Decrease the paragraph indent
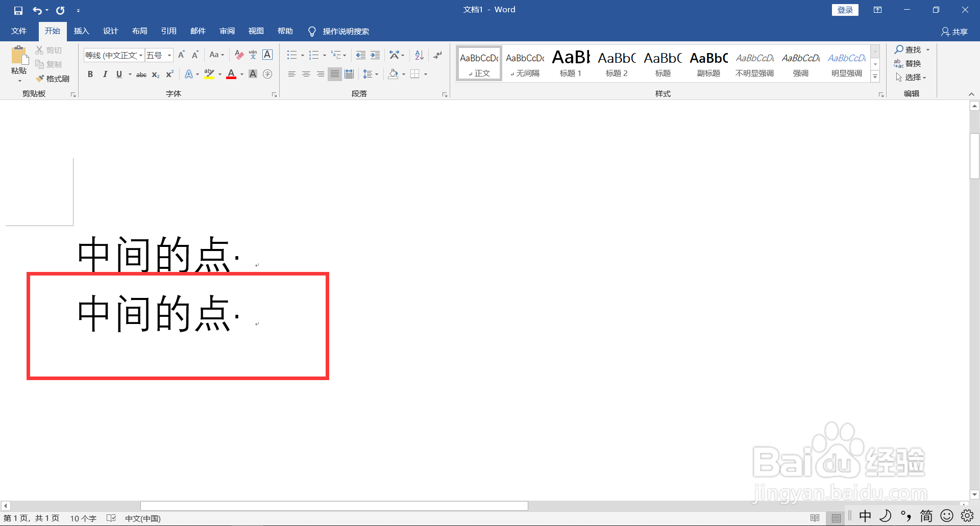Viewport: 980px width, 526px height. [x=361, y=55]
